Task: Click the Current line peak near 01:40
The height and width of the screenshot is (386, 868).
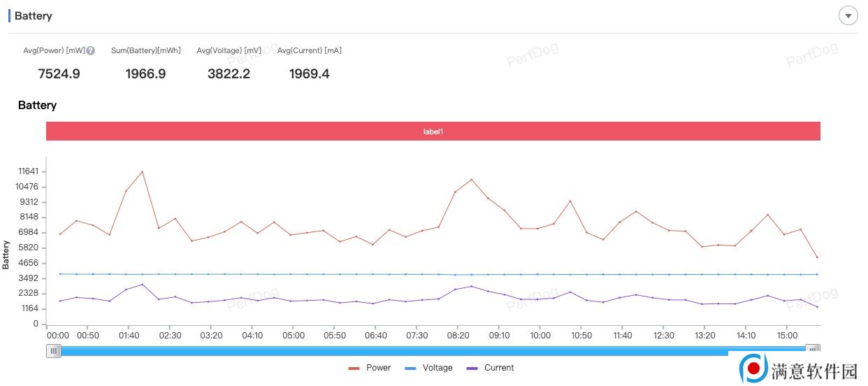Action: pos(143,285)
